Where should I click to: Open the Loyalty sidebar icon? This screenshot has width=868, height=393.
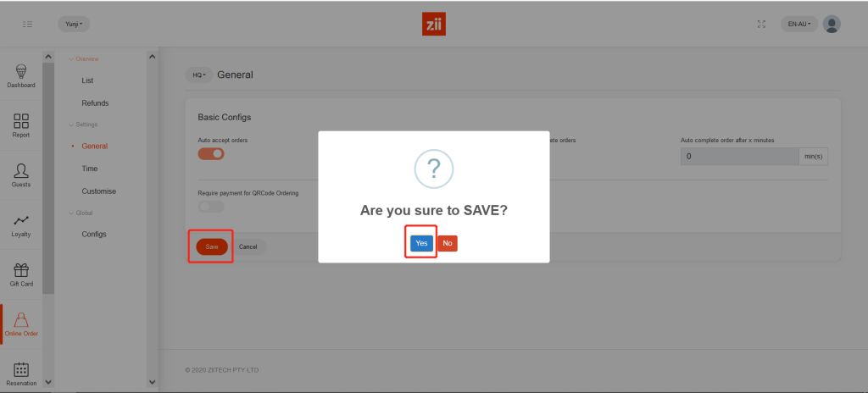[x=21, y=224]
